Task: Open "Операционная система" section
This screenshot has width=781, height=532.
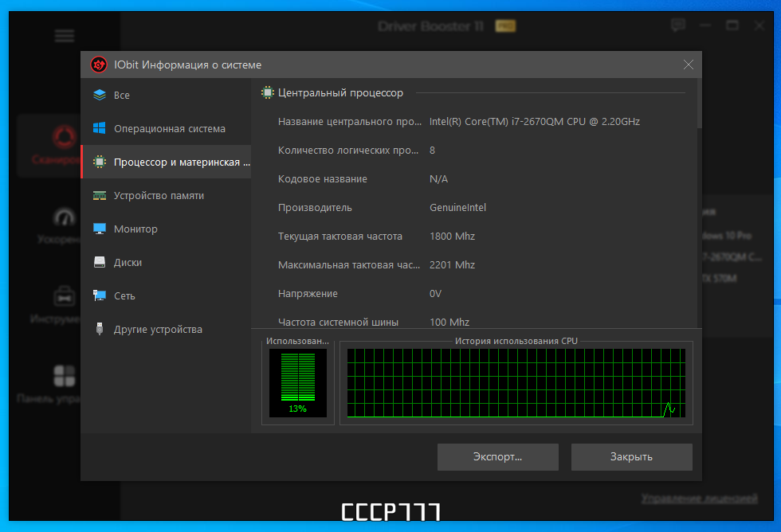Action: pyautogui.click(x=166, y=128)
